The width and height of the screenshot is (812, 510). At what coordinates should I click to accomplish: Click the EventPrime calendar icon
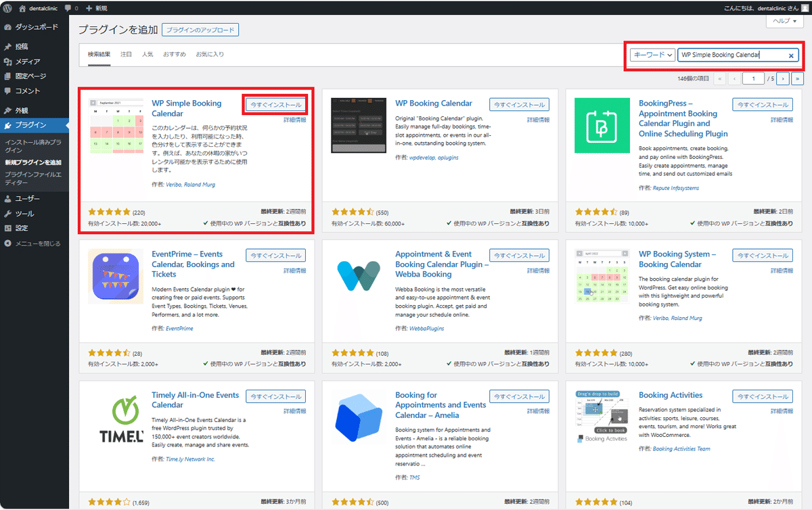(x=116, y=277)
